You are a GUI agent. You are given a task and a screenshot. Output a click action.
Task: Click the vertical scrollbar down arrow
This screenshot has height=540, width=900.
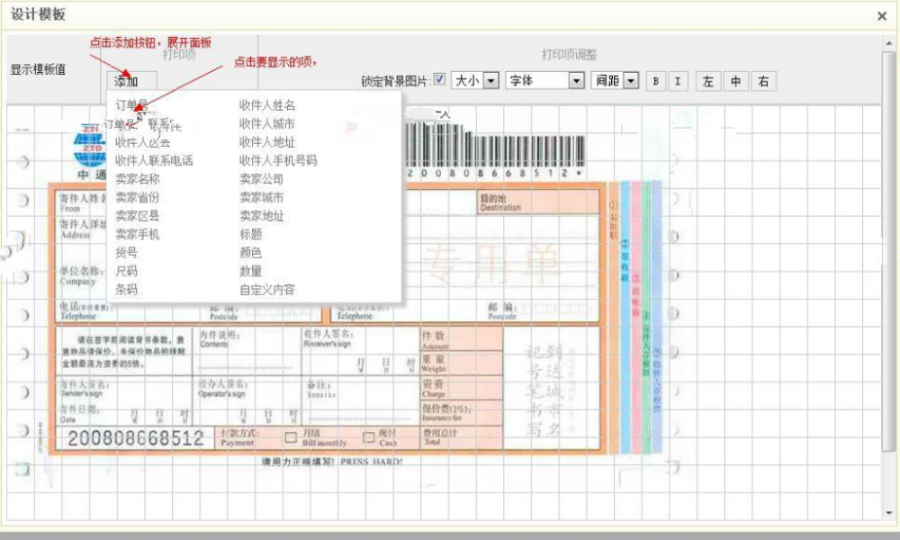coord(888,513)
